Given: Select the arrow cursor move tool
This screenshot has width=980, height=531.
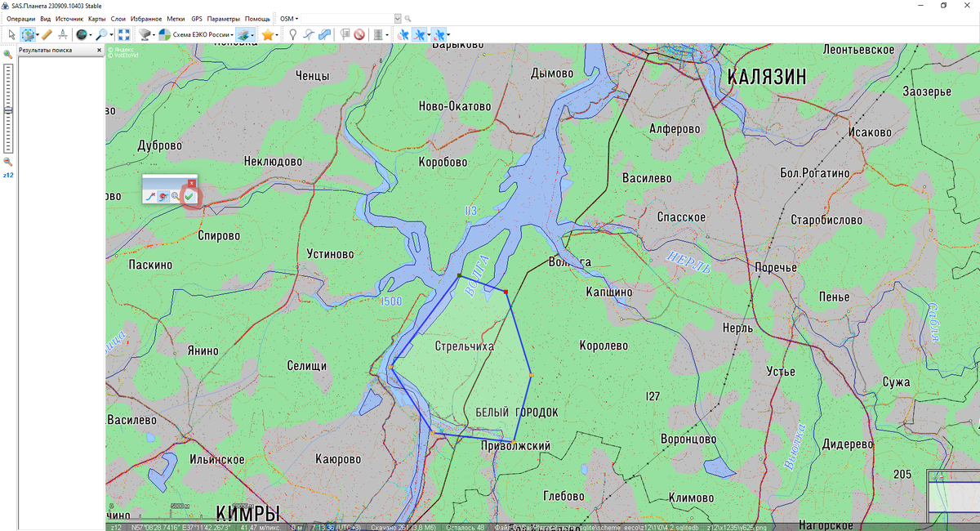Looking at the screenshot, I should click(11, 34).
